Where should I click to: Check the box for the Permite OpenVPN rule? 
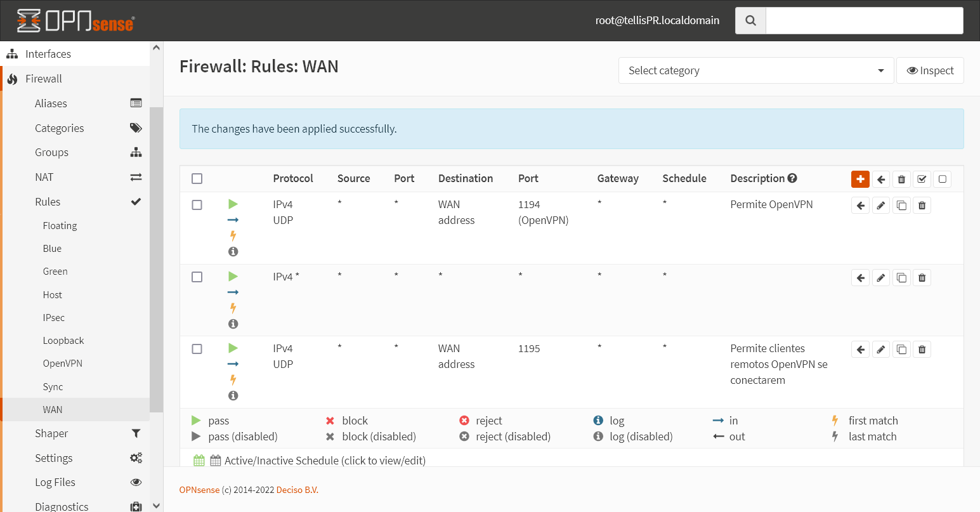197,205
